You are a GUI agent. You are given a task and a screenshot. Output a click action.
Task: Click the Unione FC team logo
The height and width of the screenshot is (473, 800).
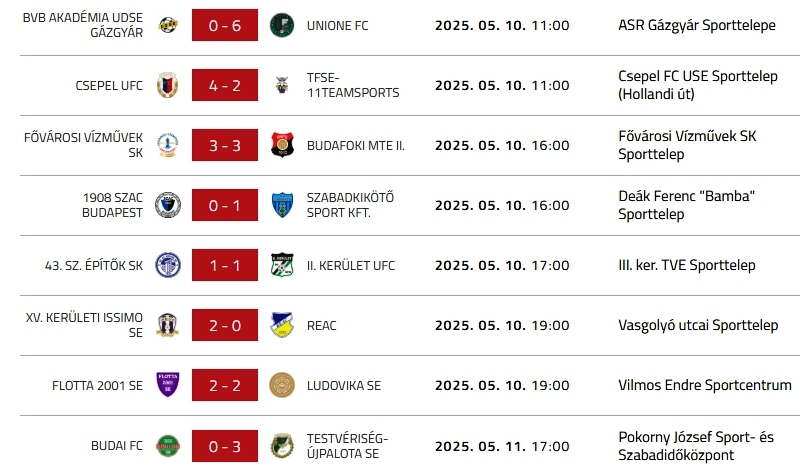tap(283, 25)
